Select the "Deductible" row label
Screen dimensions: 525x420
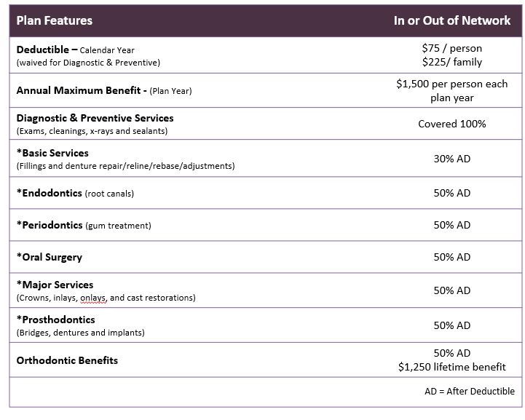(x=47, y=49)
